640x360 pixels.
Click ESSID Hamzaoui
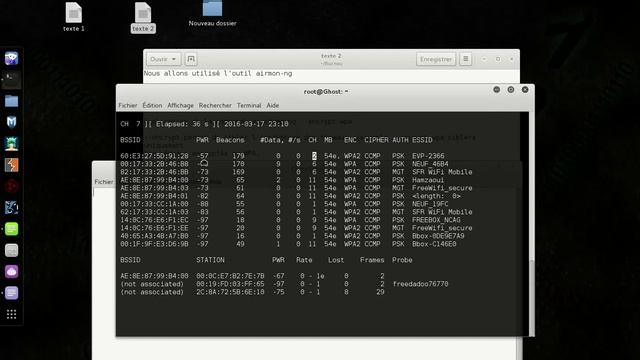pos(428,180)
